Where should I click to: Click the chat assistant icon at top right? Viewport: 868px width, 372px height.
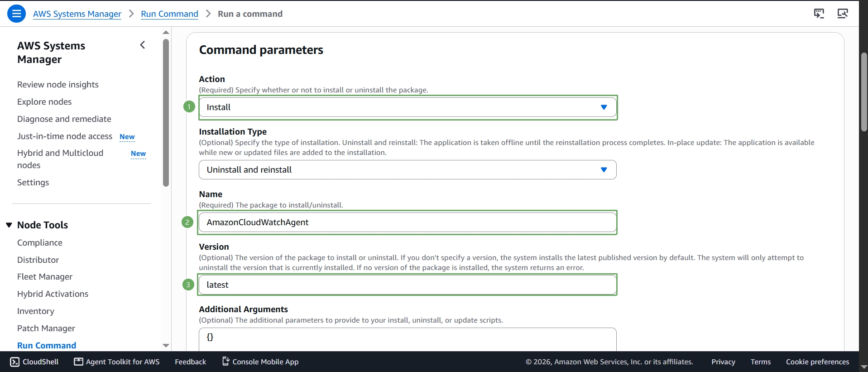[819, 14]
